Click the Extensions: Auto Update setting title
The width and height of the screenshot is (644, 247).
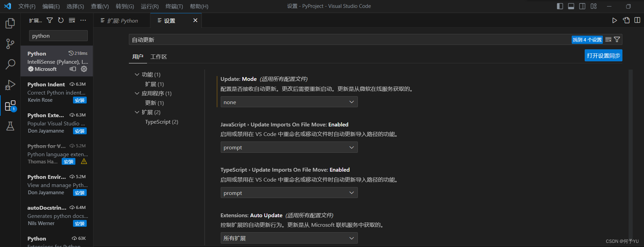coord(251,215)
